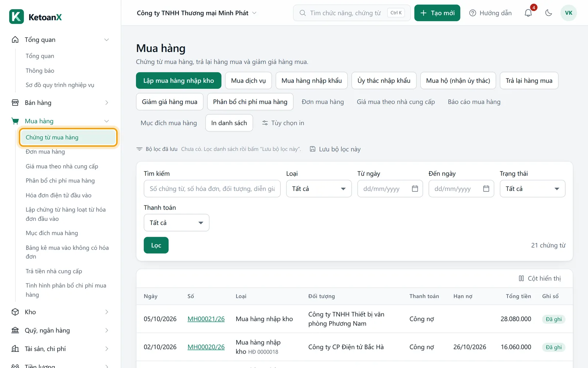Click the Quỹ, ngân hàng bank icon

coord(15,330)
